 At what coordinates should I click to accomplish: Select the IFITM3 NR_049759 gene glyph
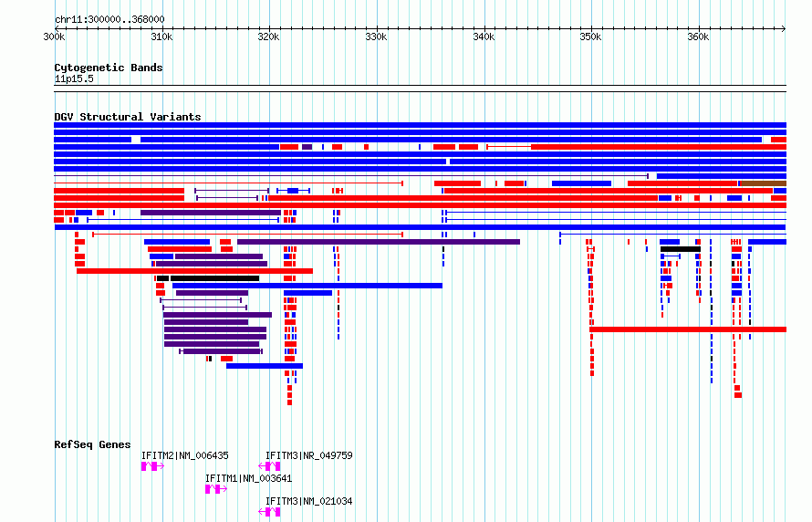click(x=269, y=466)
